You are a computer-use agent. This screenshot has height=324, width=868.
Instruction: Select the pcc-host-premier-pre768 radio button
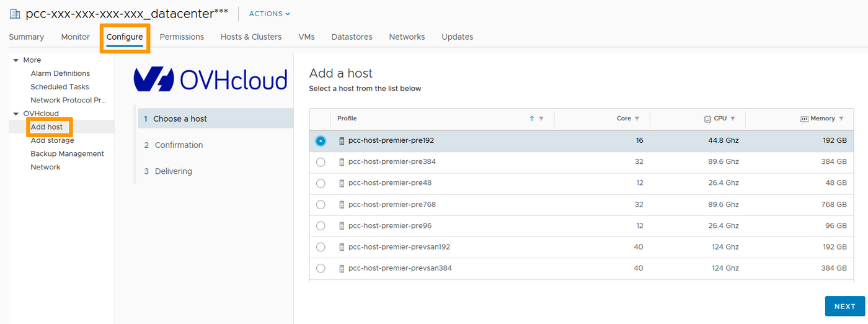click(x=321, y=205)
